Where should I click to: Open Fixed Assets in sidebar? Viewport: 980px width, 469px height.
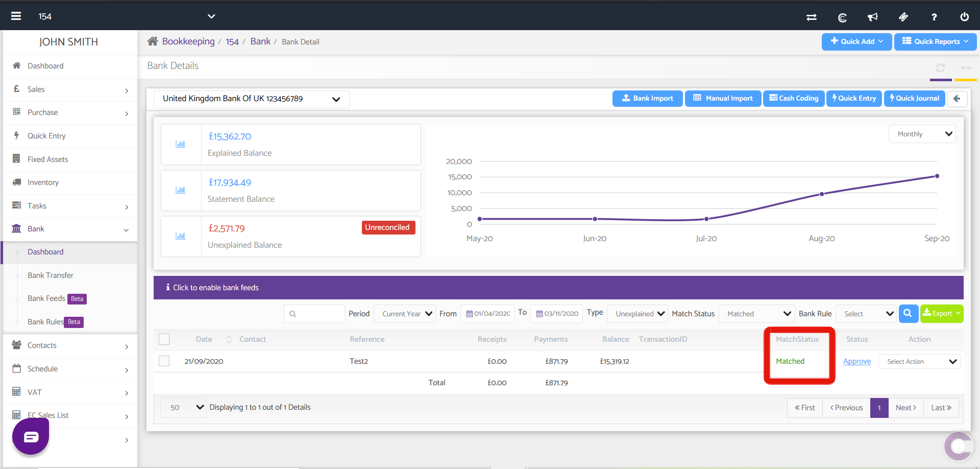tap(70, 159)
